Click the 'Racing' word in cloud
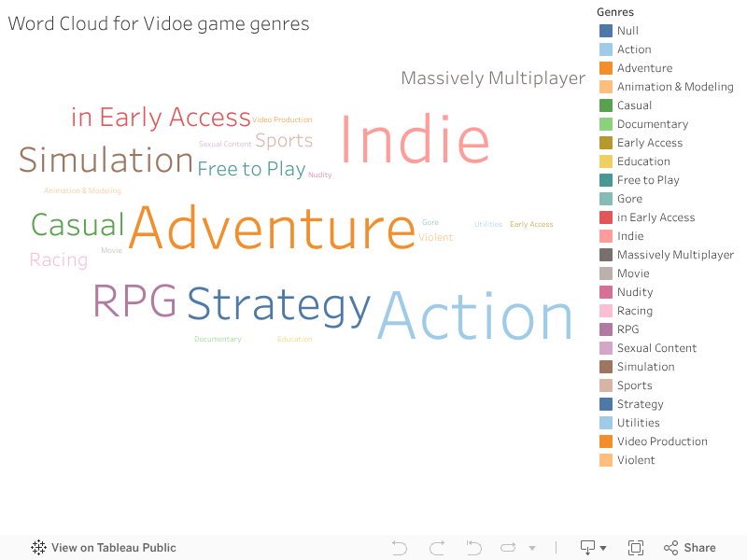 [x=59, y=260]
